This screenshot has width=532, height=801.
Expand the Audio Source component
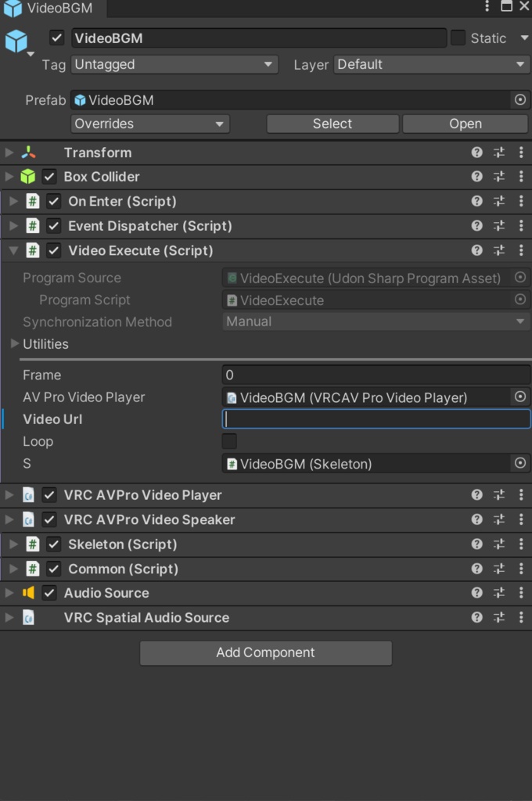pyautogui.click(x=9, y=593)
